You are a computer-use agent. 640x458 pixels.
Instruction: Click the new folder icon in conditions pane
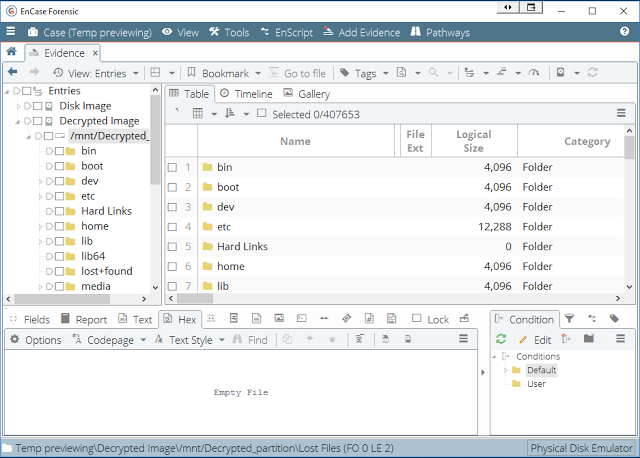coord(589,338)
